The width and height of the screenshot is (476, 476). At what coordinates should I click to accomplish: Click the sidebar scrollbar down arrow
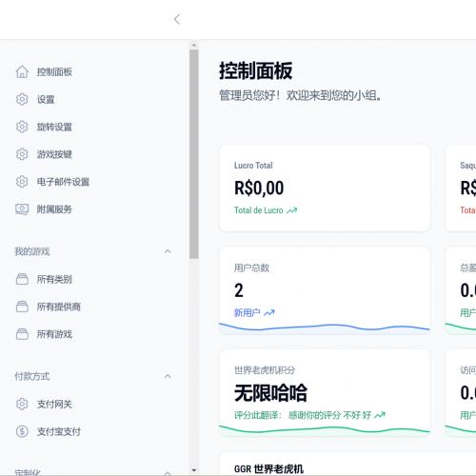(x=194, y=470)
